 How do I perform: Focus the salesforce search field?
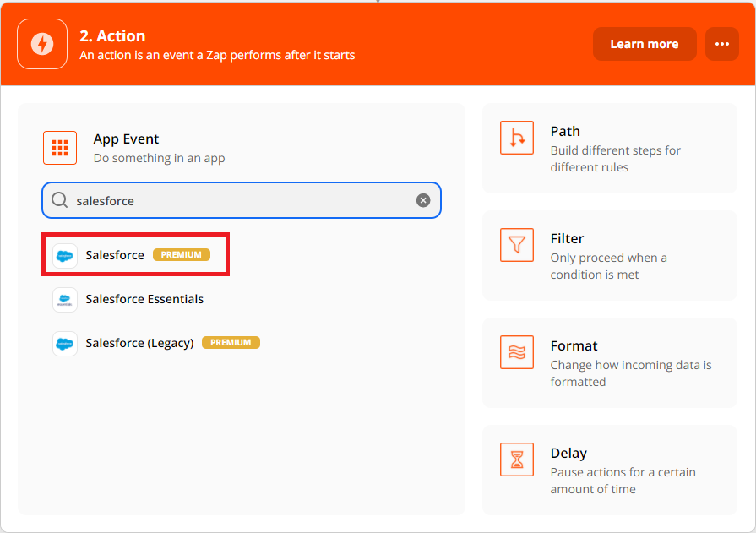241,200
